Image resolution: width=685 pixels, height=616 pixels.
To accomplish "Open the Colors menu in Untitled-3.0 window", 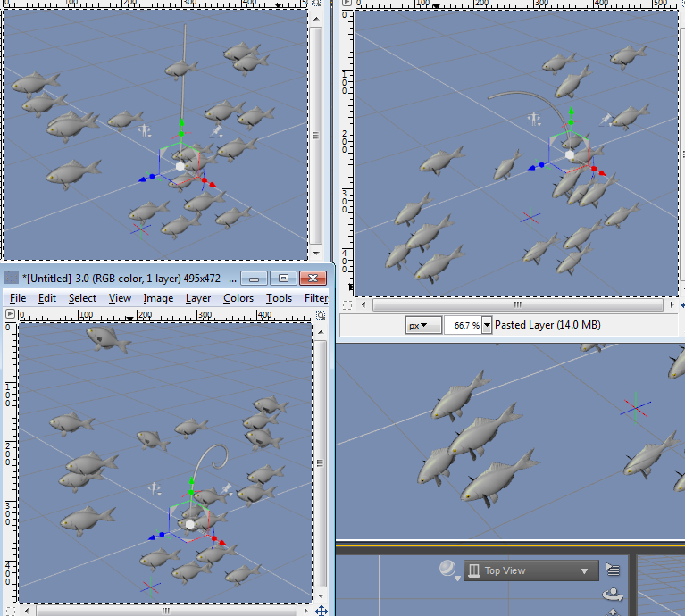I will (x=238, y=298).
